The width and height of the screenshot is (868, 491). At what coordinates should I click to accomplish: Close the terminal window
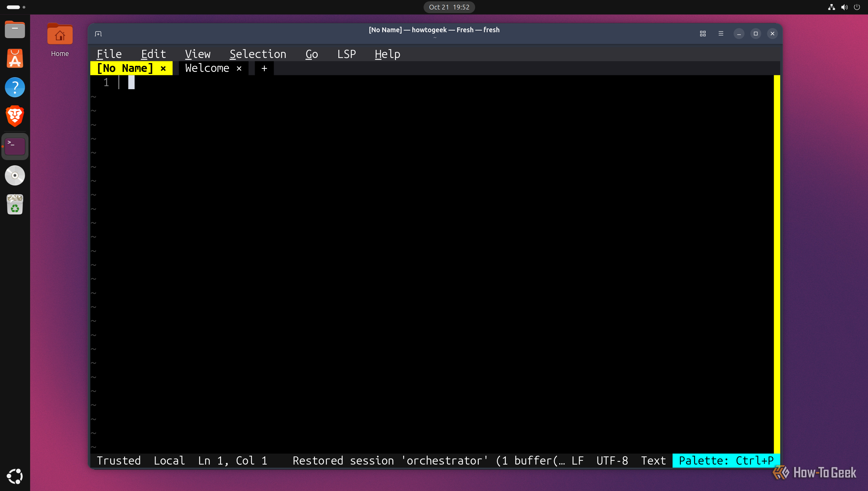772,34
